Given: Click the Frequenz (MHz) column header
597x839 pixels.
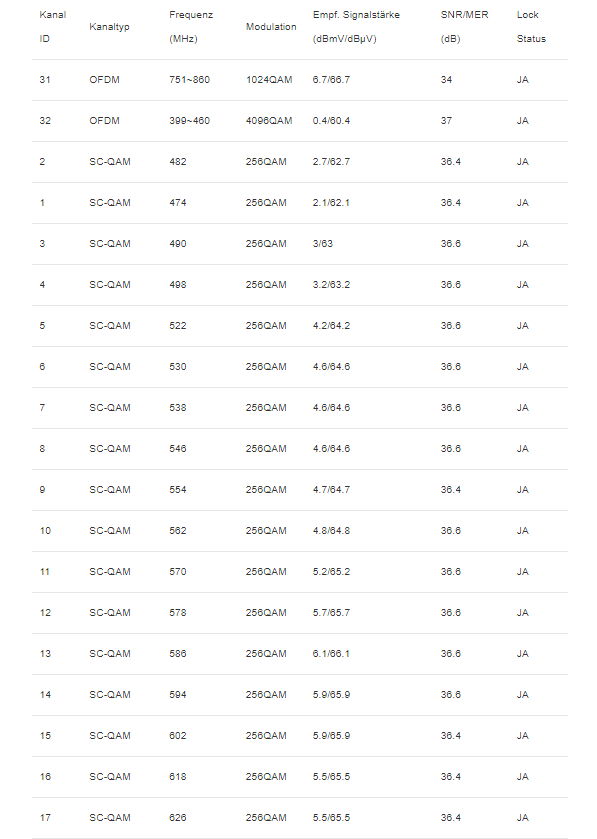Looking at the screenshot, I should 191,27.
